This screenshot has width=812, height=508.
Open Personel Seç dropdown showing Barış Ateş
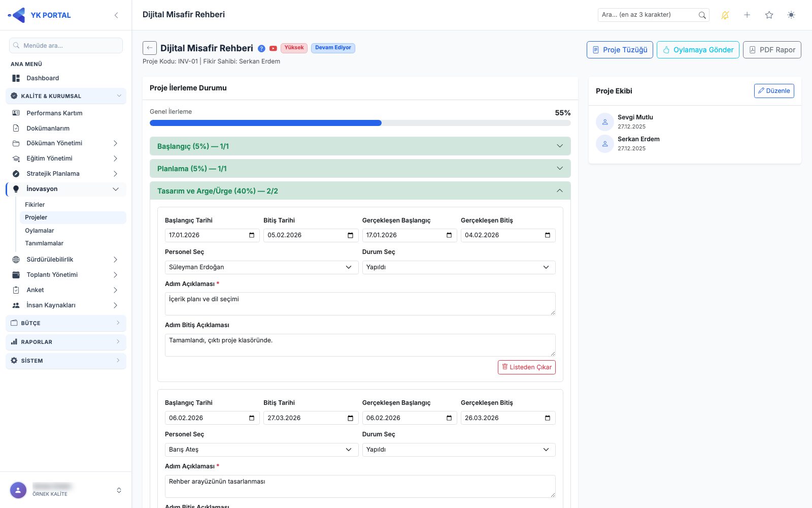261,450
